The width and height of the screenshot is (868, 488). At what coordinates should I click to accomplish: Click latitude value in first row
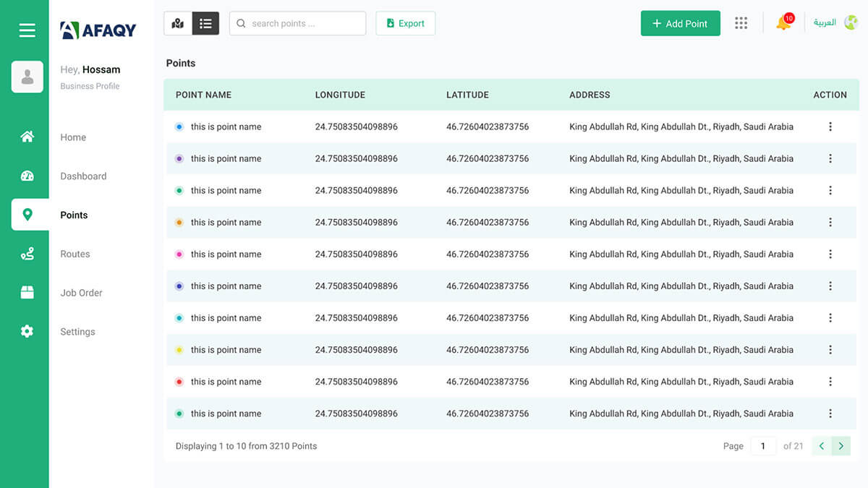(x=488, y=127)
